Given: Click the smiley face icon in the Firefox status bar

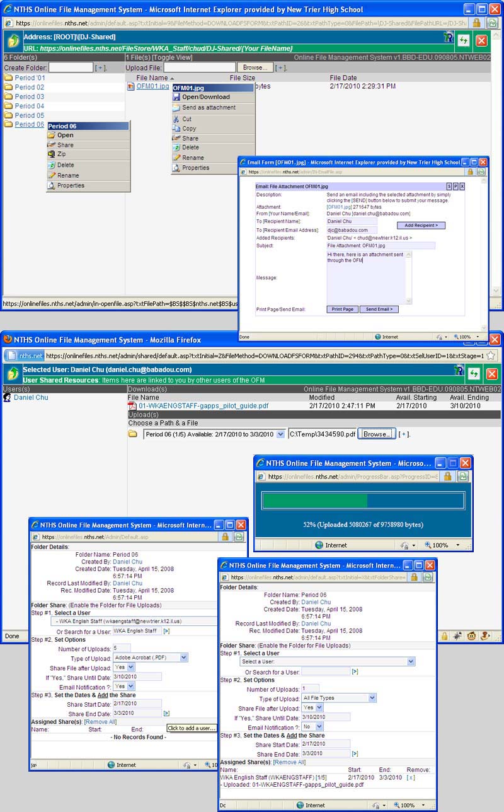Looking at the screenshot, I should (472, 636).
